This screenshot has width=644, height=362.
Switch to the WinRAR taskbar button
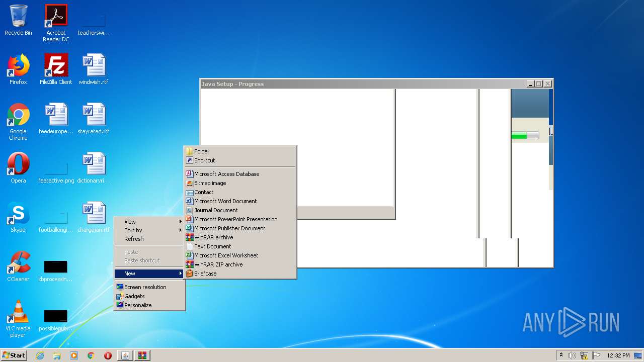coord(142,355)
